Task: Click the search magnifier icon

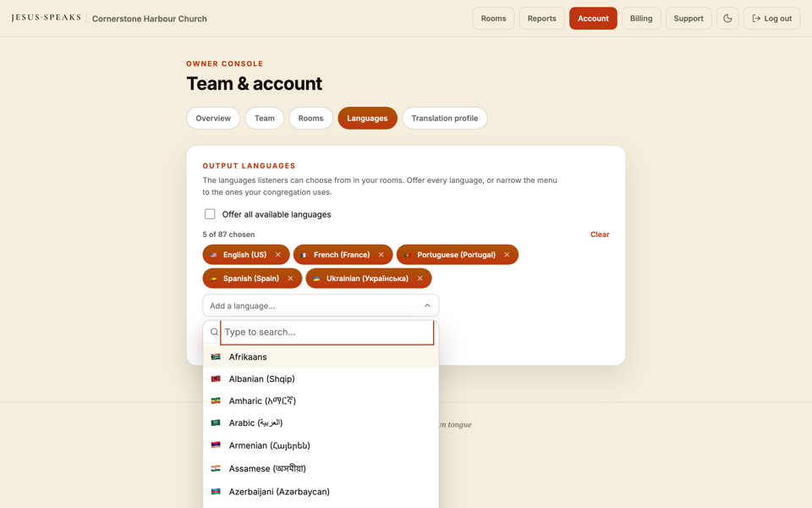Action: [214, 332]
